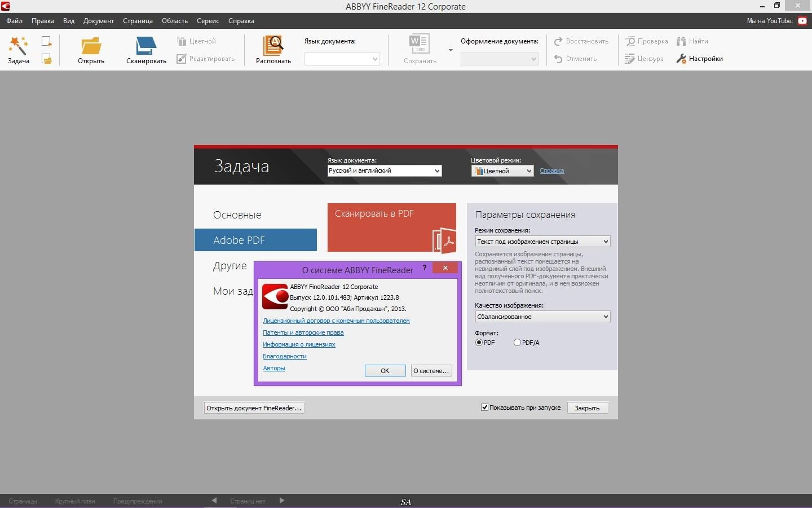Image resolution: width=812 pixels, height=508 pixels.
Task: Open the Вид menu
Action: coord(69,21)
